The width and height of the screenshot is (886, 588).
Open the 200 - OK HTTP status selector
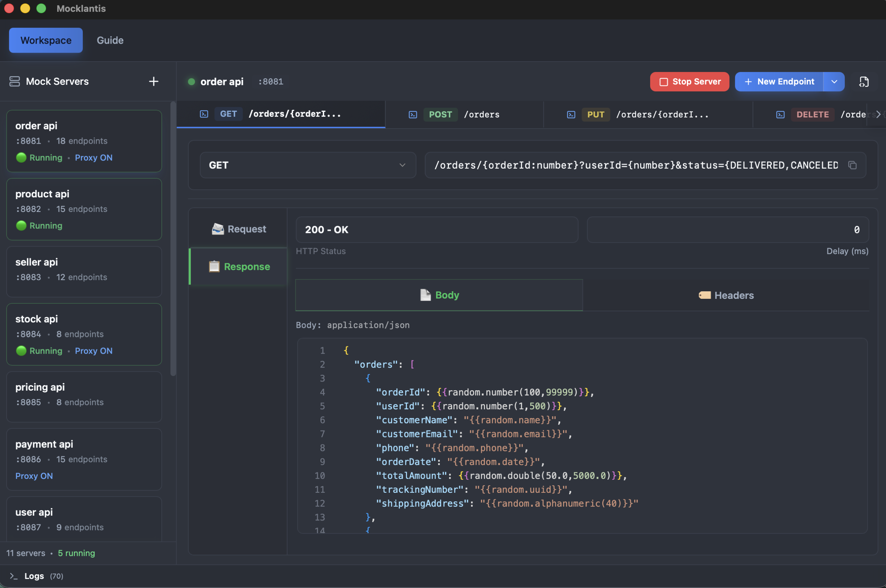[x=437, y=230]
